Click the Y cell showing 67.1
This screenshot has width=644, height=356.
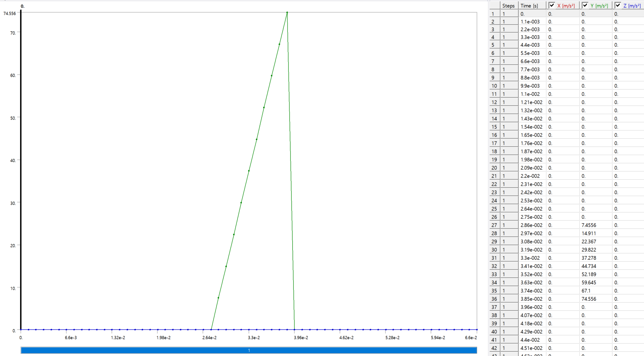click(x=586, y=291)
